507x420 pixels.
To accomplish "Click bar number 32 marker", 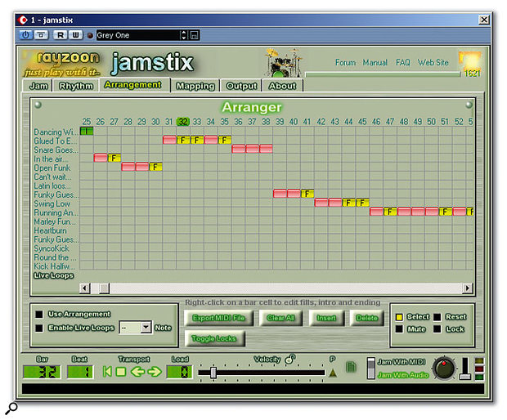I will tap(183, 122).
